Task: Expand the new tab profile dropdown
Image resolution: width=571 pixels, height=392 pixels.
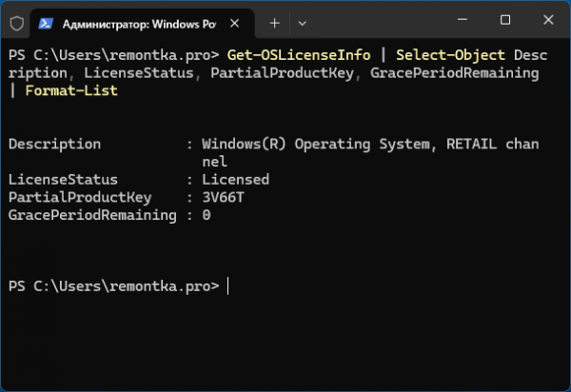Action: 302,24
